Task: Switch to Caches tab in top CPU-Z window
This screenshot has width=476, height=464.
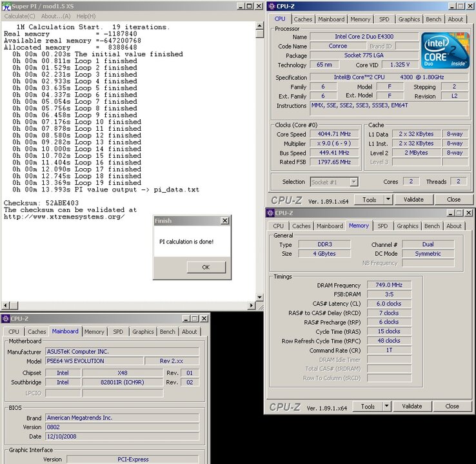Action: pyautogui.click(x=302, y=19)
